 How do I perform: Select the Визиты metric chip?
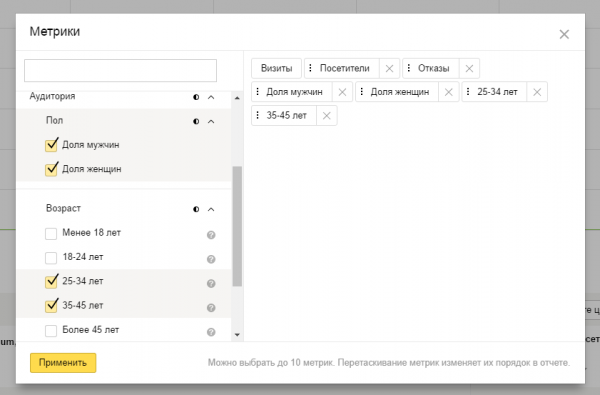276,69
